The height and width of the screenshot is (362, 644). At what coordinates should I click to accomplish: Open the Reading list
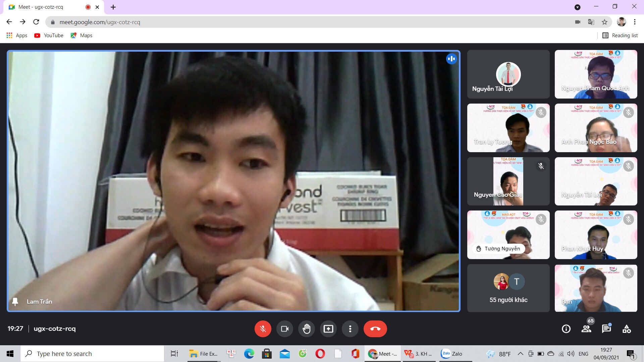(620, 36)
